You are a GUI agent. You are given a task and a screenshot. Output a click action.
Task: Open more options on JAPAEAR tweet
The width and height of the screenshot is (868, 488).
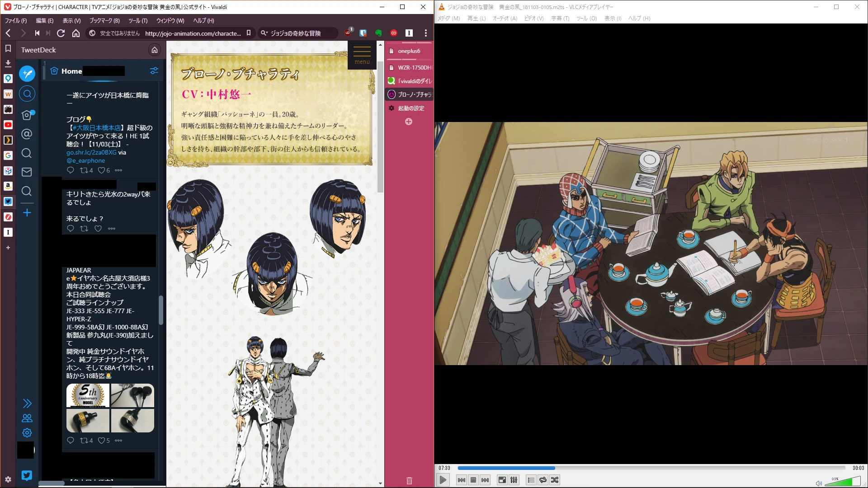pyautogui.click(x=118, y=441)
